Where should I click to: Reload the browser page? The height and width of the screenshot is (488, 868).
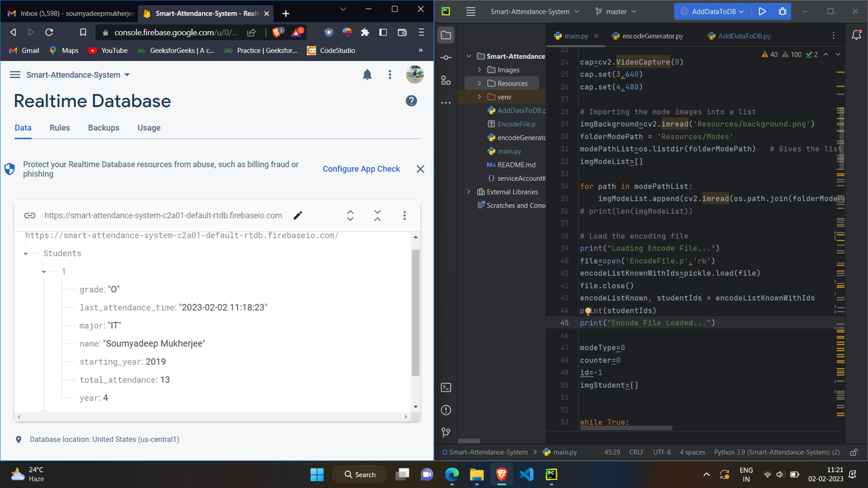(49, 32)
